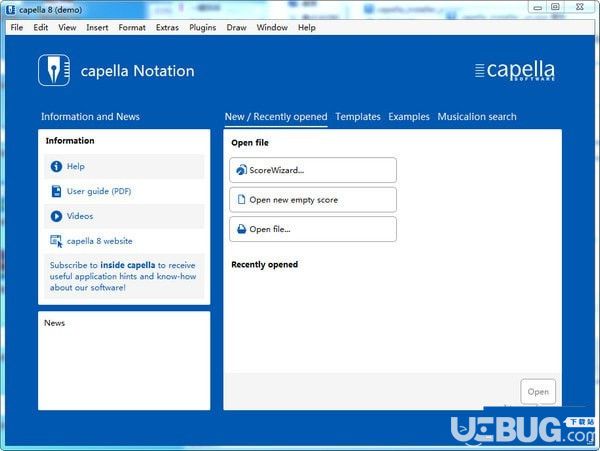Switch to the Examples tab
Viewport: 600px width, 451px height.
[x=409, y=117]
